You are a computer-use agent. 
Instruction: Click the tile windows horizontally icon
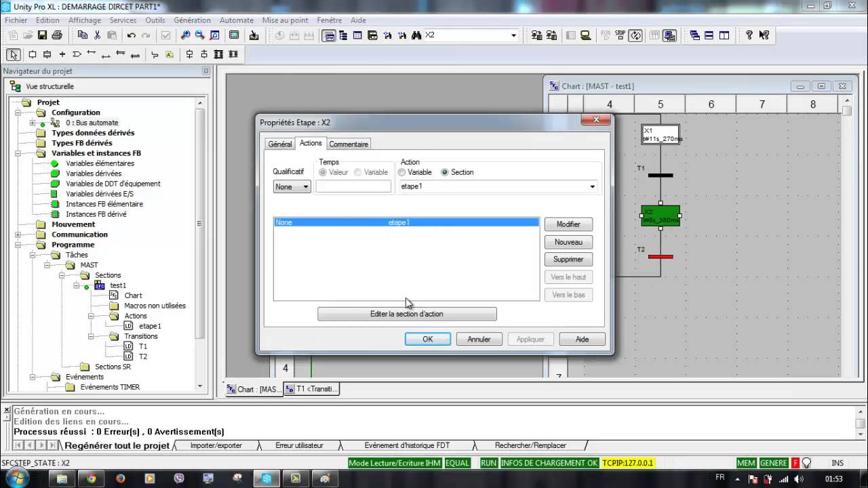(710, 35)
